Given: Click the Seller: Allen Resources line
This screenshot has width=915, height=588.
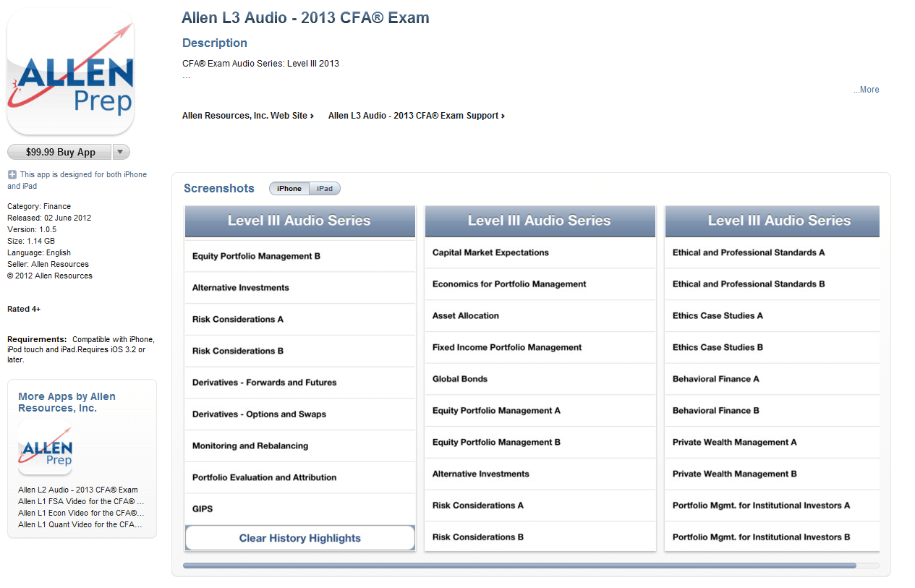Looking at the screenshot, I should [48, 264].
